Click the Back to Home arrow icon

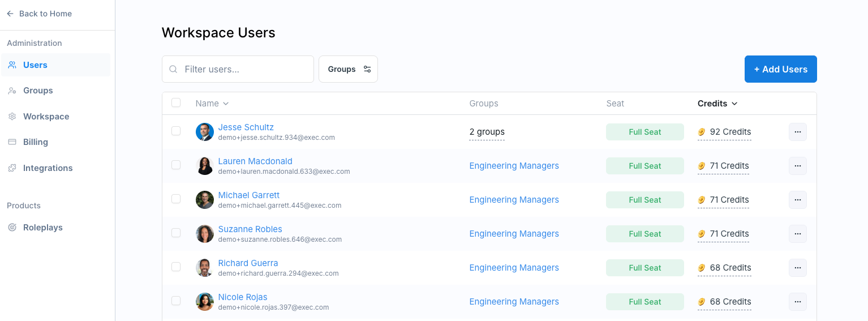10,14
